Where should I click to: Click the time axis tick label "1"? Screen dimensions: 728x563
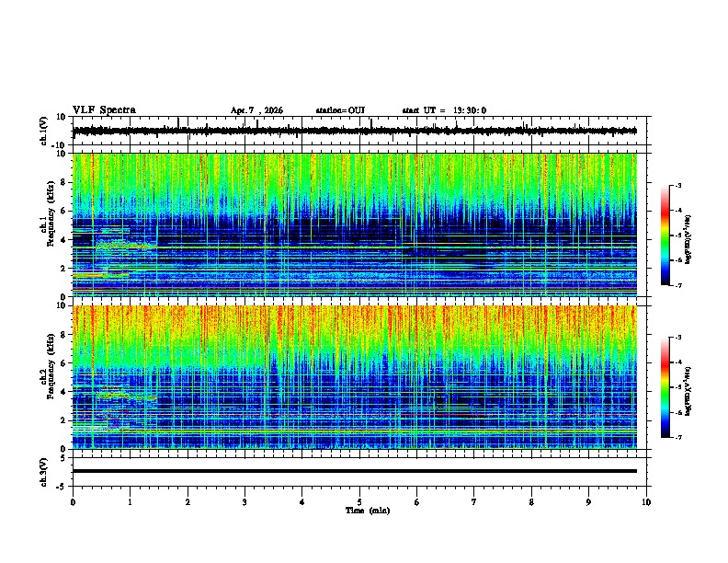click(130, 502)
